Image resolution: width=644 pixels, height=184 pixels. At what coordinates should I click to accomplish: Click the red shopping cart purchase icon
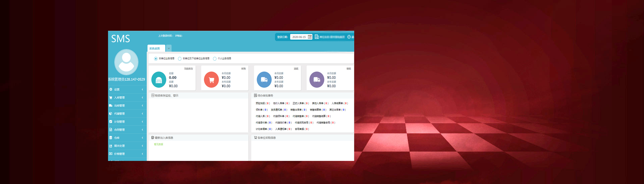point(211,80)
